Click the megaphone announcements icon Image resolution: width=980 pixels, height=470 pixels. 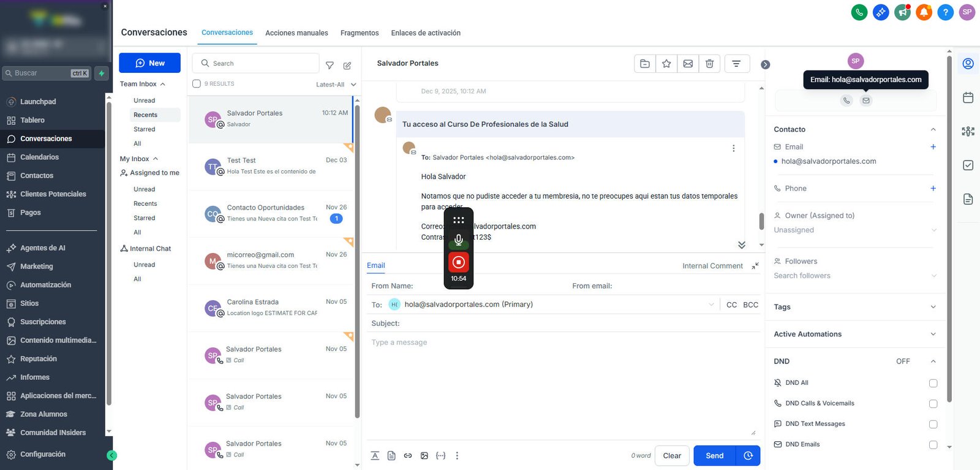click(x=902, y=12)
